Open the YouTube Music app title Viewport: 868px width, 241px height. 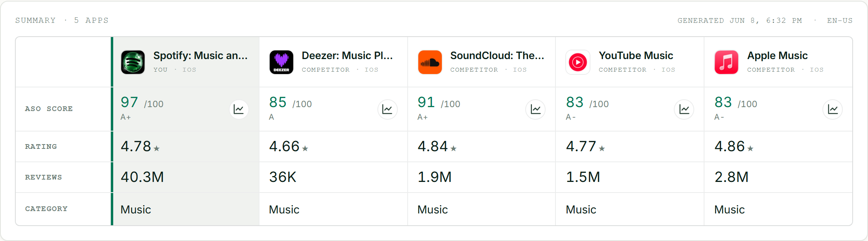(x=636, y=56)
